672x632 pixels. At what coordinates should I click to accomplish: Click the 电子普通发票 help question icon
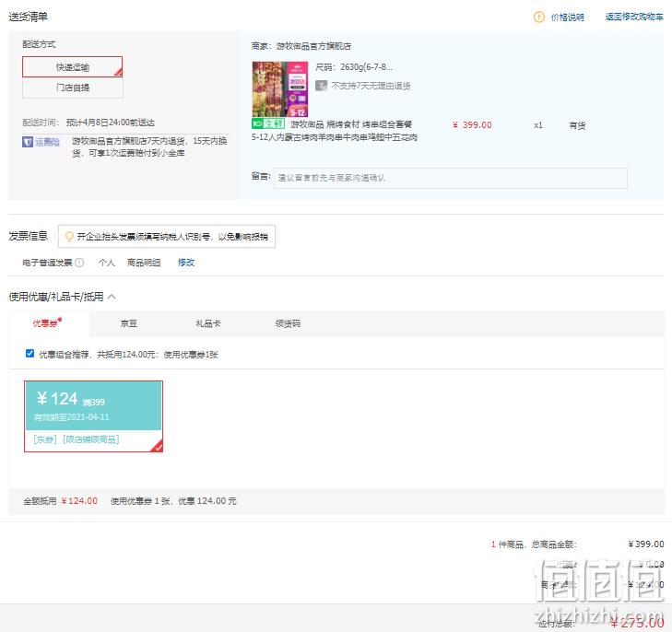79,263
